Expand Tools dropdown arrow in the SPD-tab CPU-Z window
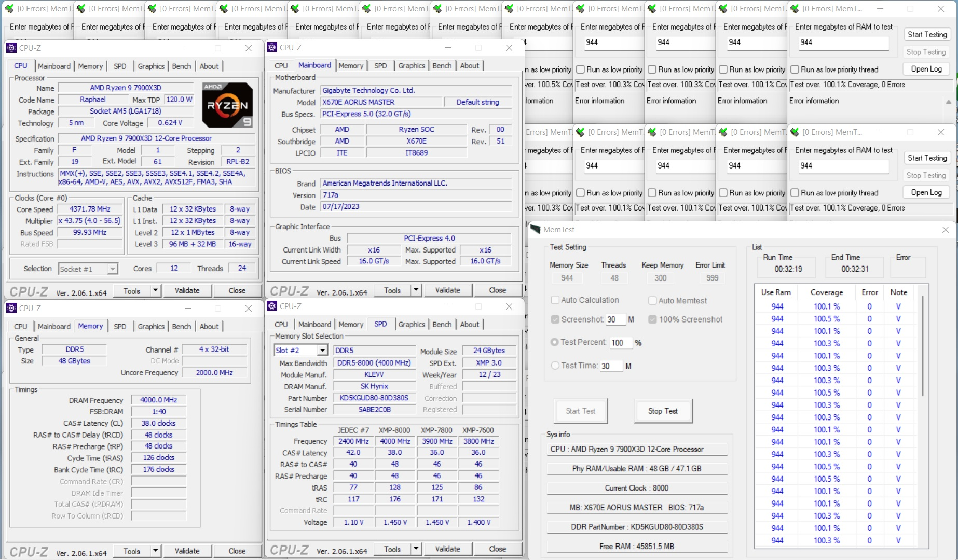The image size is (958, 560). tap(416, 549)
